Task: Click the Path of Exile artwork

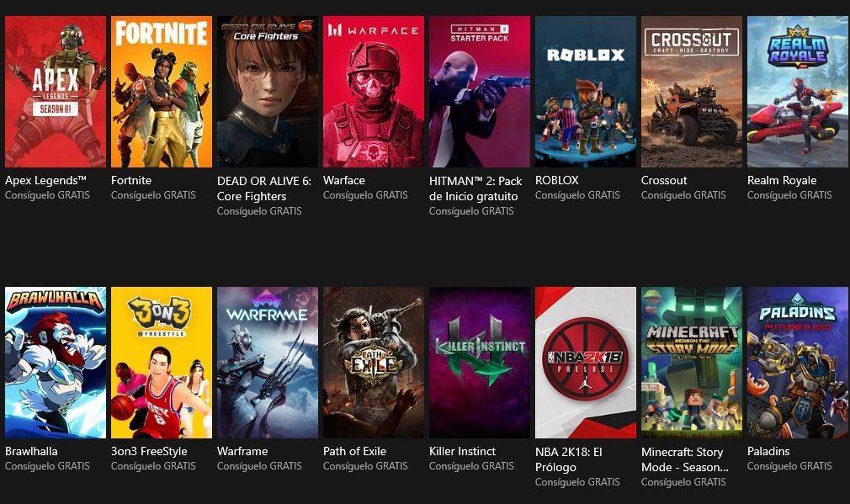Action: [374, 363]
